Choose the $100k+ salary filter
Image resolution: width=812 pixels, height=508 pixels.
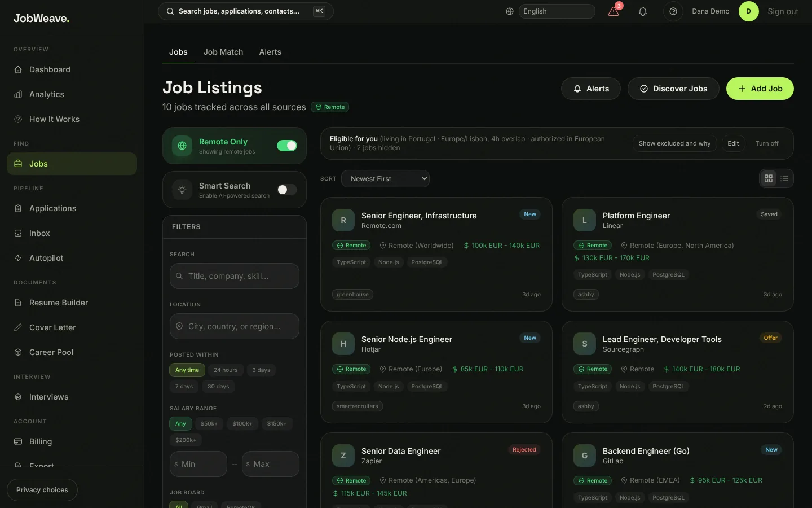pos(242,424)
